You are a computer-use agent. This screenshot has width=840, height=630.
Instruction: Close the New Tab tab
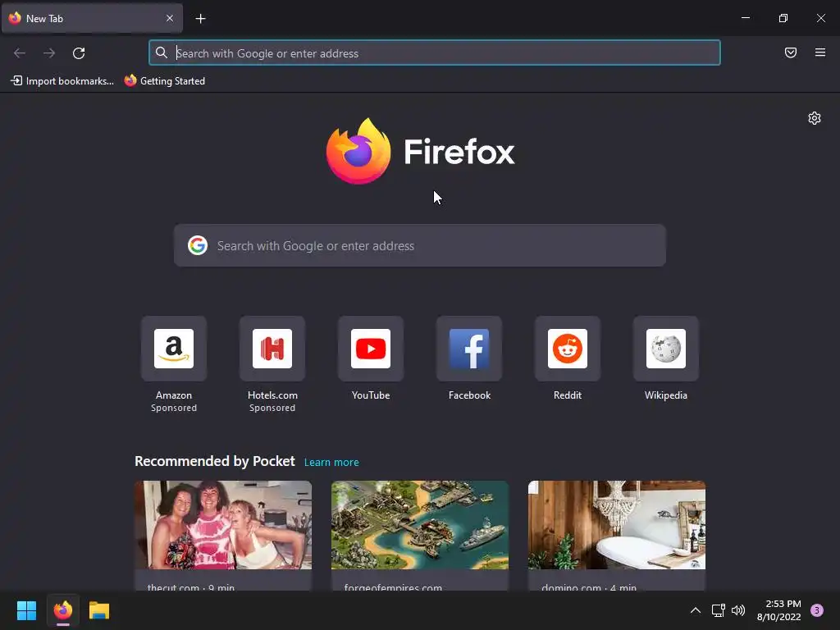tap(170, 18)
